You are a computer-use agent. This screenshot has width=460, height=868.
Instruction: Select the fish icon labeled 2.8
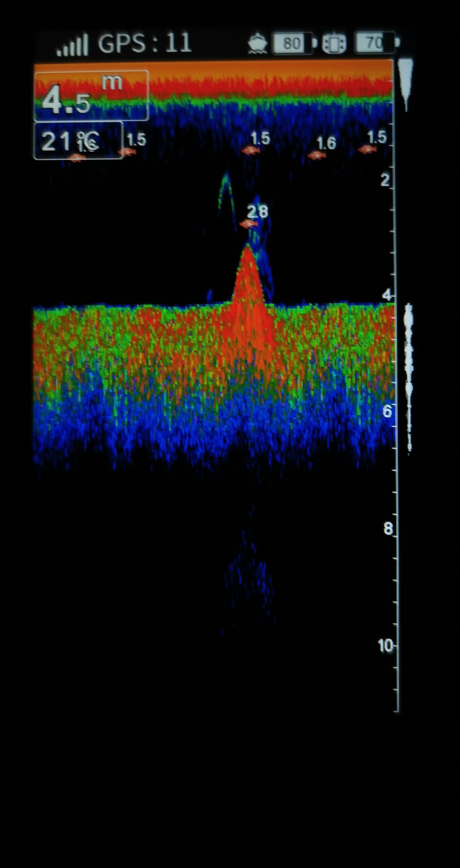coord(248,224)
